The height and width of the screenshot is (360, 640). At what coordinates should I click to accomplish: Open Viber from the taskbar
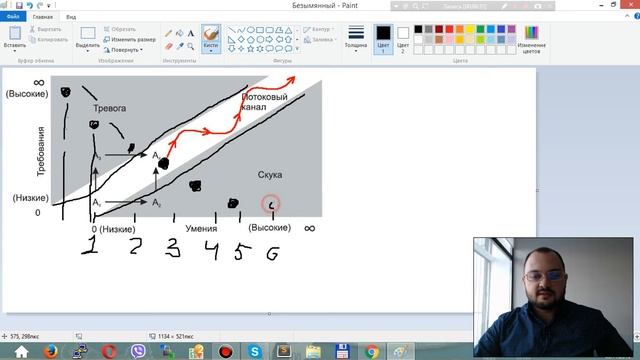coord(138,351)
